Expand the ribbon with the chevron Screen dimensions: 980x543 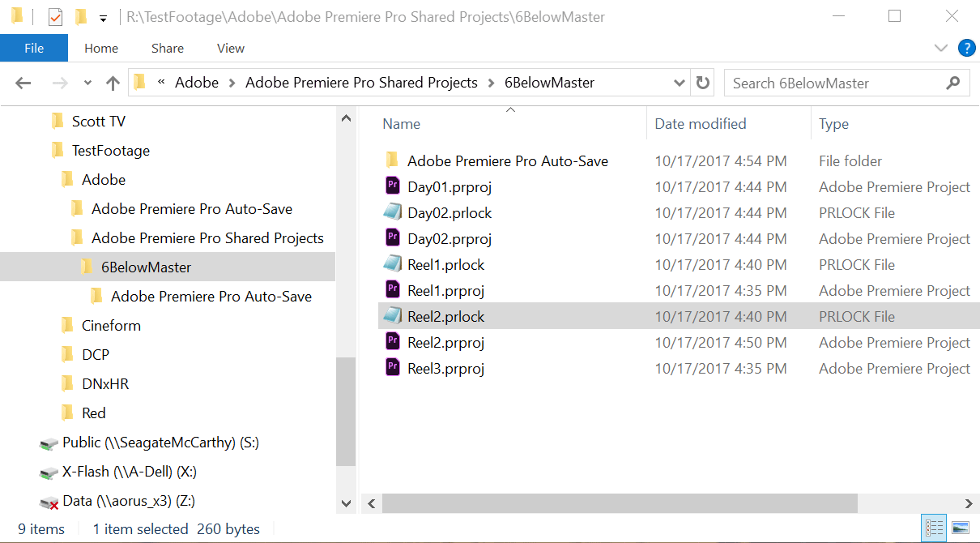click(x=941, y=48)
